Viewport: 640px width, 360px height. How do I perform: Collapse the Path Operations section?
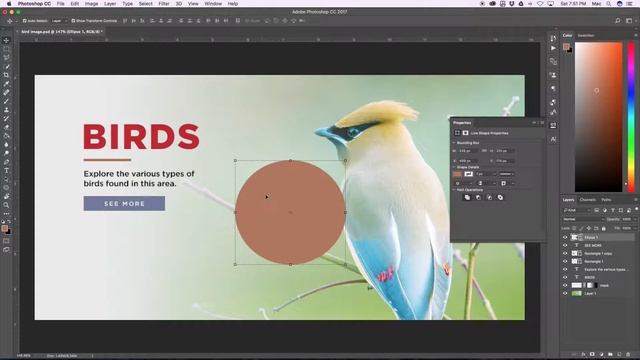click(454, 190)
